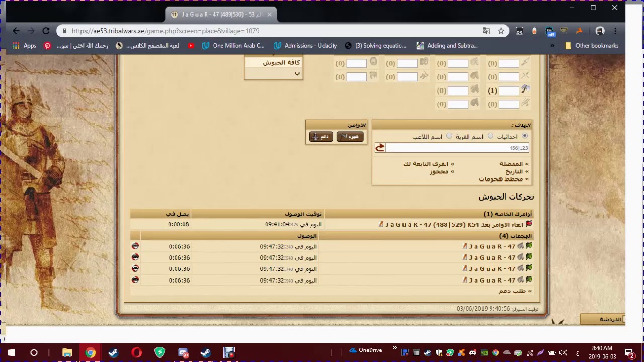Open the Solving equatio... bookmark
This screenshot has width=644, height=362.
(375, 46)
